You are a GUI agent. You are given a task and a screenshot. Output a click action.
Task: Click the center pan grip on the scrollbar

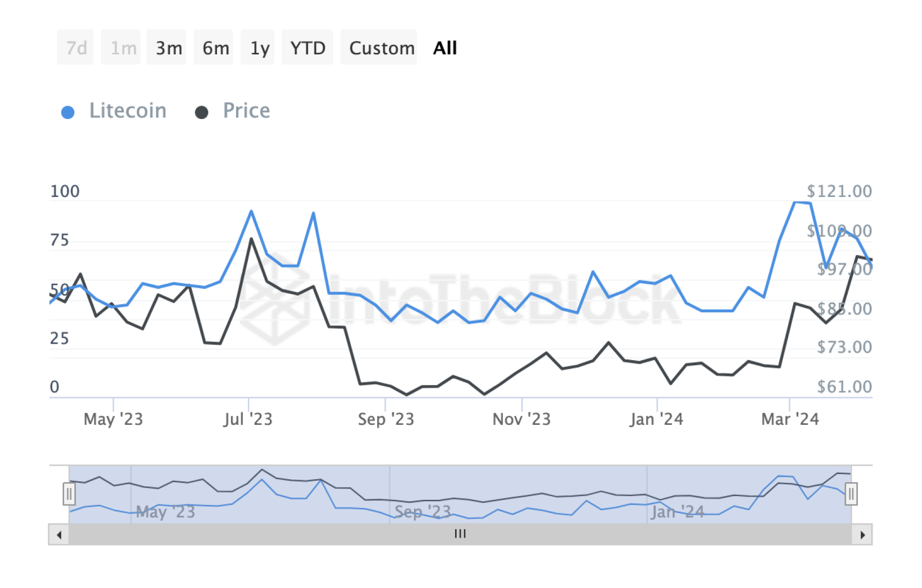(460, 534)
